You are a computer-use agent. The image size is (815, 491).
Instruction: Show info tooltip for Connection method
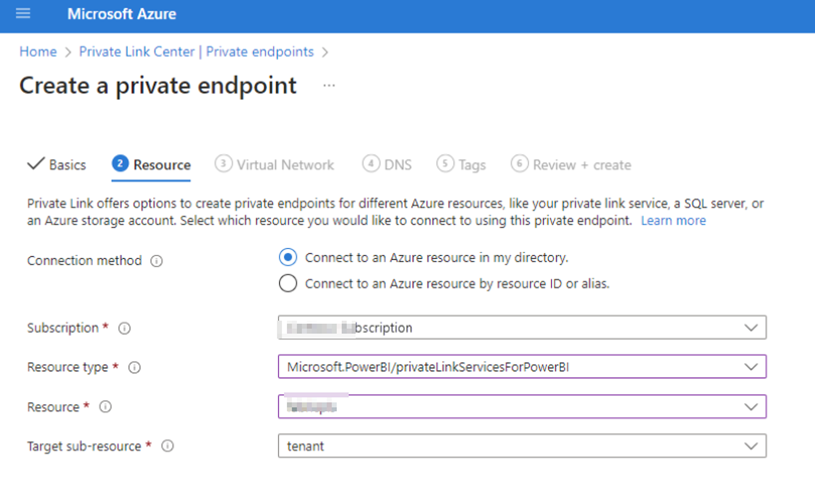(156, 261)
